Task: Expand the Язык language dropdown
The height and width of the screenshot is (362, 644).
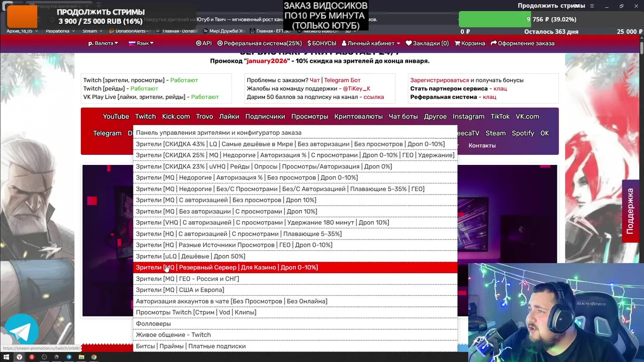Action: click(x=141, y=43)
